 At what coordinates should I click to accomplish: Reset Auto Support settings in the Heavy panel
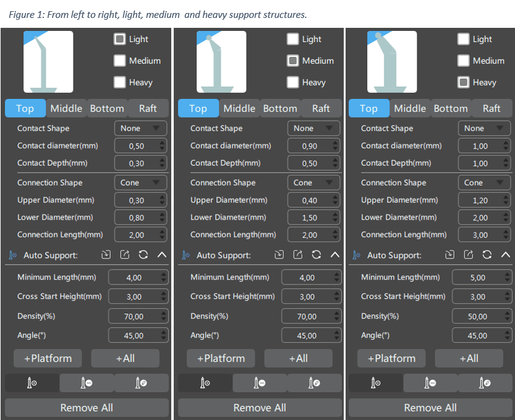pyautogui.click(x=487, y=255)
